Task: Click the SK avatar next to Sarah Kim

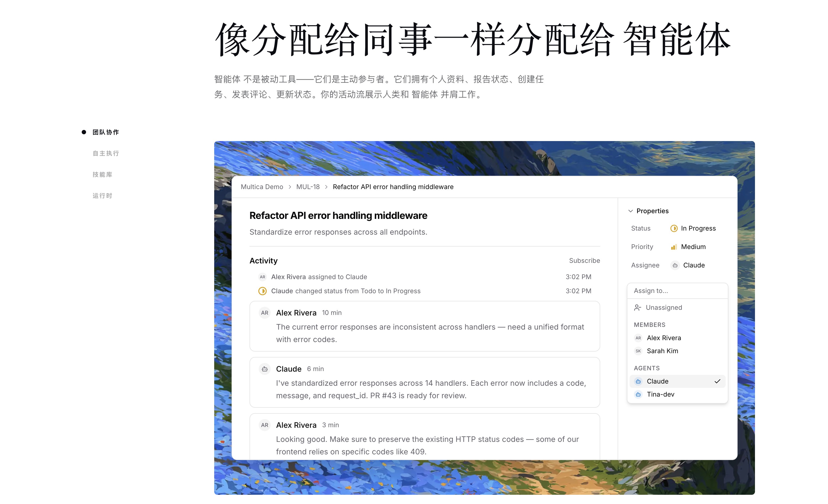Action: [638, 351]
